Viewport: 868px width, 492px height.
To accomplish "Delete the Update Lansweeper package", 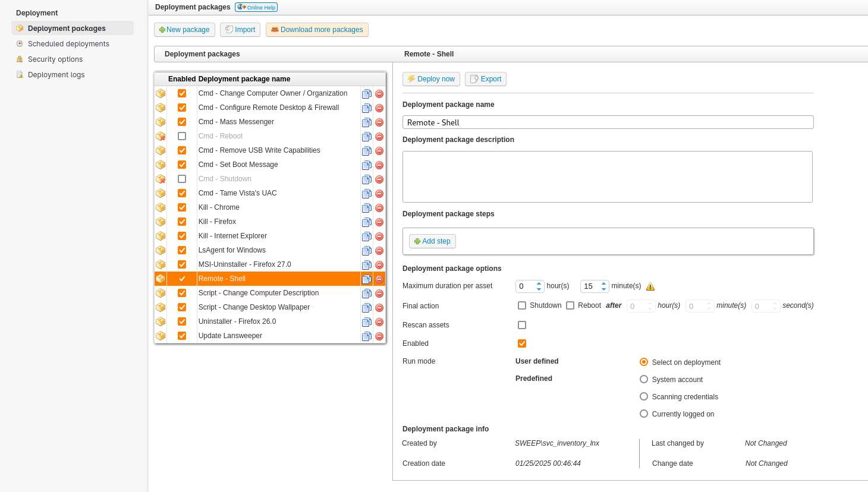I will coord(379,336).
